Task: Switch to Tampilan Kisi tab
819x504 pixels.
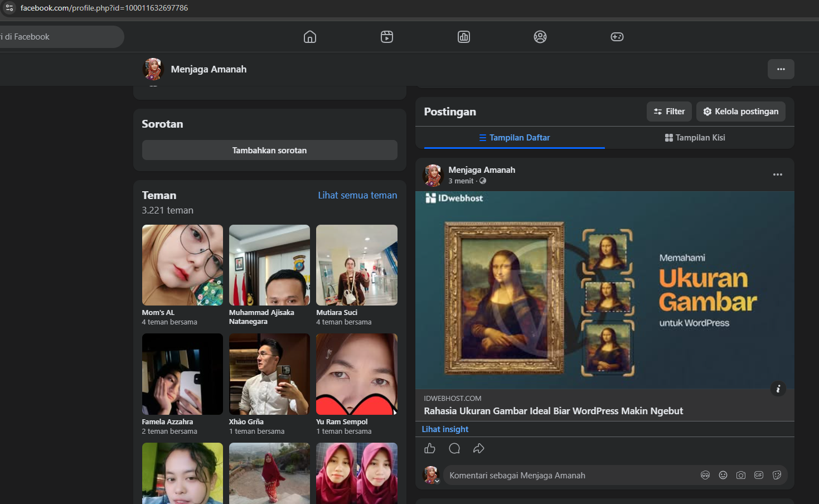Action: [695, 138]
